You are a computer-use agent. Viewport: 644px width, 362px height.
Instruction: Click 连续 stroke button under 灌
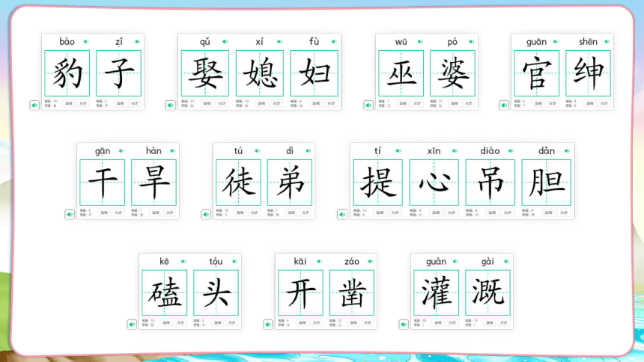click(x=438, y=322)
